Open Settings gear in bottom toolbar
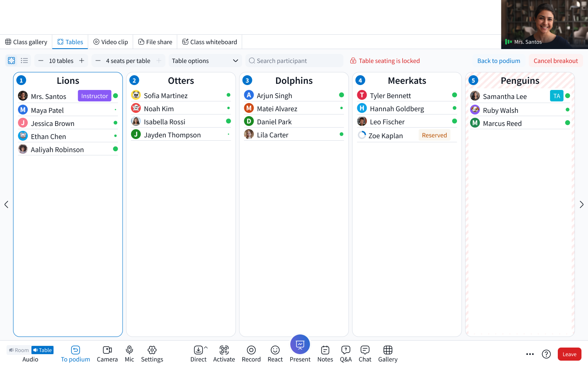588x368 pixels. point(152,350)
